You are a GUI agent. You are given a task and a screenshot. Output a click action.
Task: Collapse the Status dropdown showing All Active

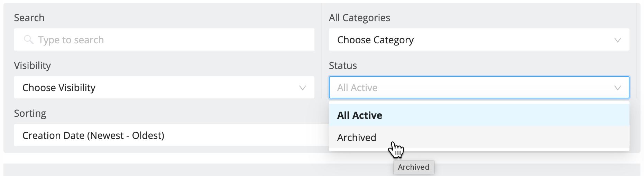(x=479, y=88)
